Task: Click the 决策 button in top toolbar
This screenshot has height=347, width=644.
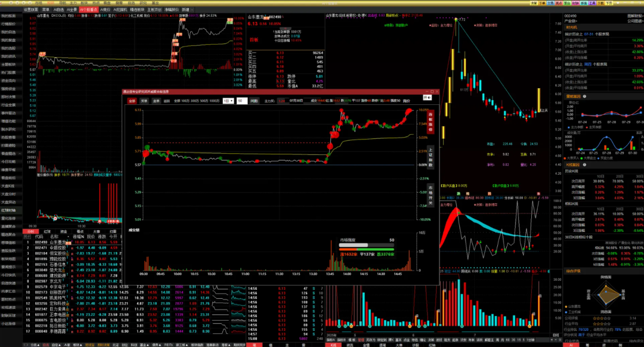Action: pyautogui.click(x=534, y=3)
